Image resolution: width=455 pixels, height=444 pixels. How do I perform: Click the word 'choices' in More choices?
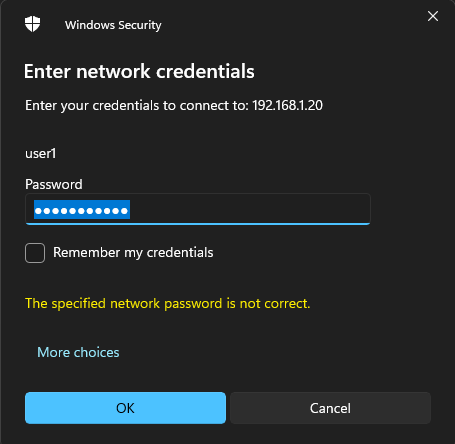(97, 352)
